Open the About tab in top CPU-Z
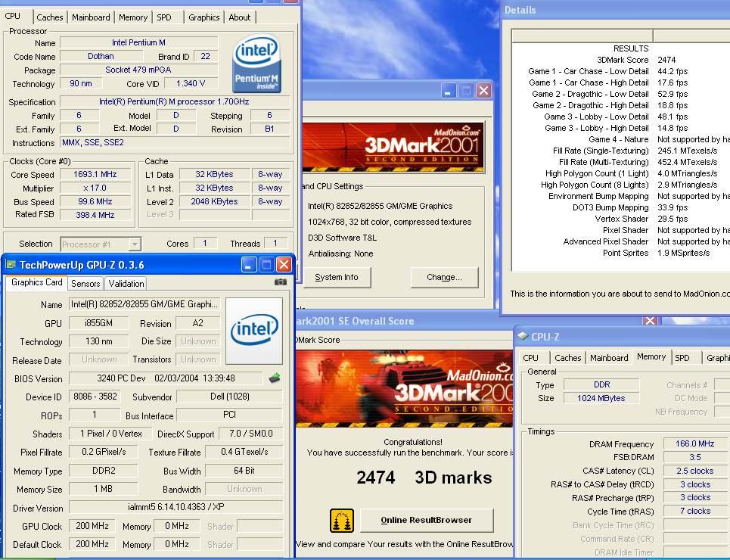The width and height of the screenshot is (730, 560). (240, 17)
